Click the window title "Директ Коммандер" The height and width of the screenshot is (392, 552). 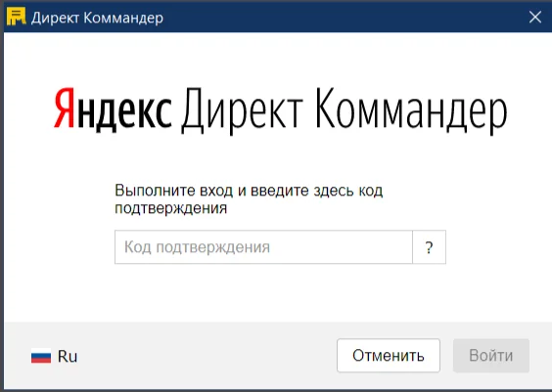click(97, 18)
